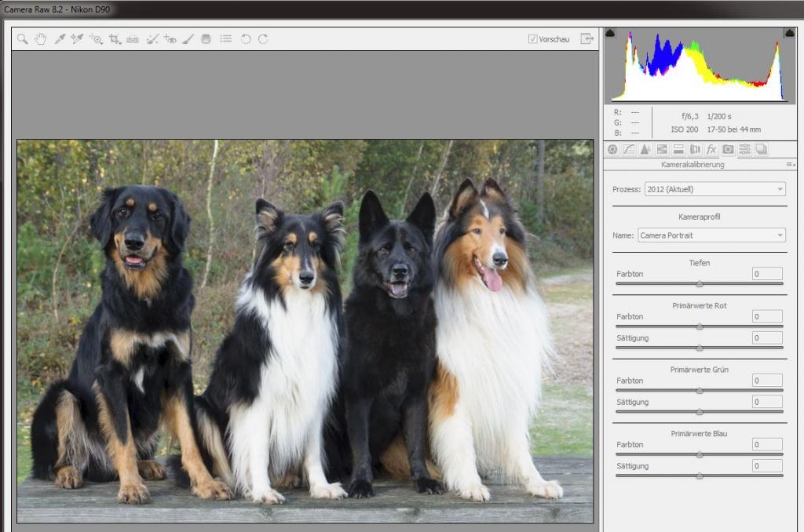
Task: Click the Grün Farbton value field
Action: pyautogui.click(x=767, y=381)
